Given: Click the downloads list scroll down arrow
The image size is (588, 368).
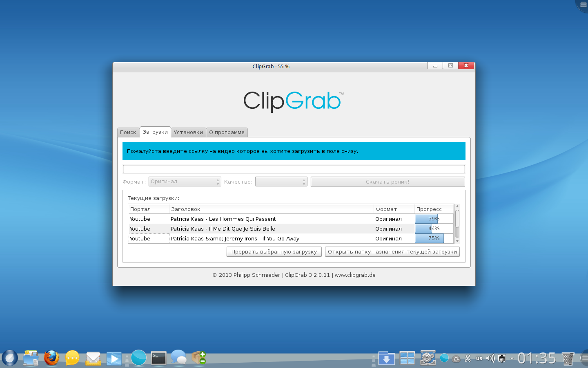Looking at the screenshot, I should [457, 241].
